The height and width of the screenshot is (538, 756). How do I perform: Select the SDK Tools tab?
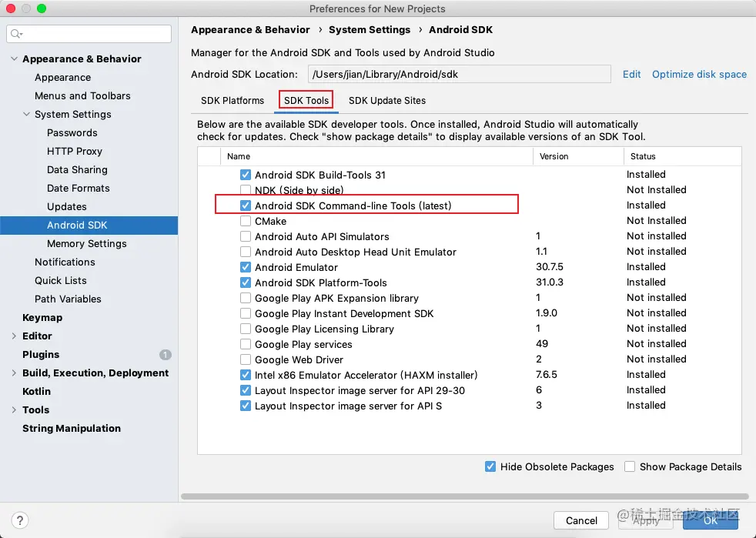306,101
